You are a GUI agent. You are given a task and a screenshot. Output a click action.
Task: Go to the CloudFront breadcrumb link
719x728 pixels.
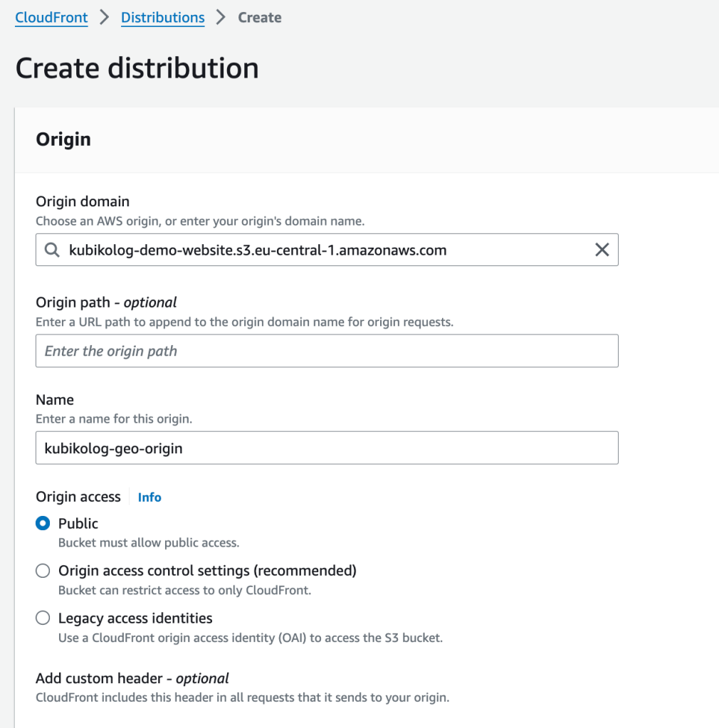coord(51,18)
